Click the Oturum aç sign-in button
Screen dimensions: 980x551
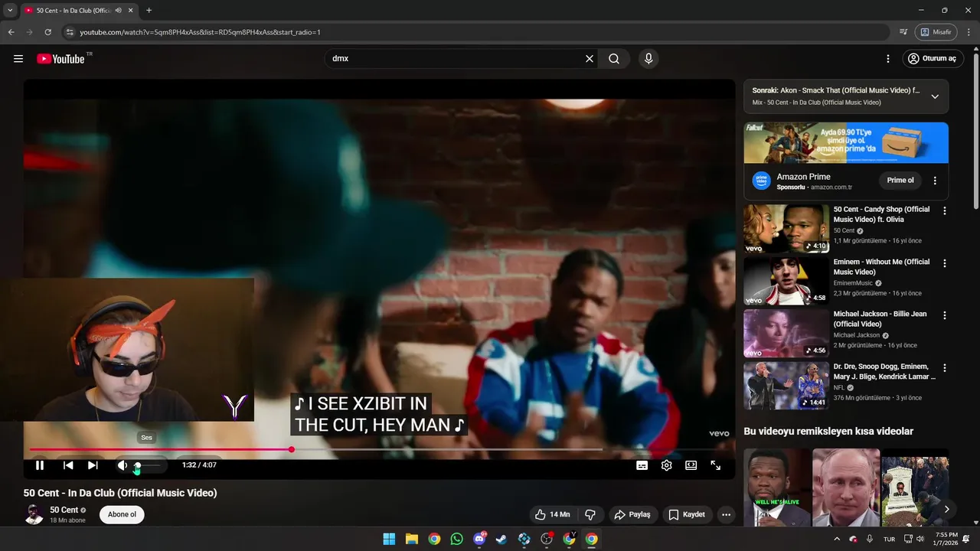[932, 59]
